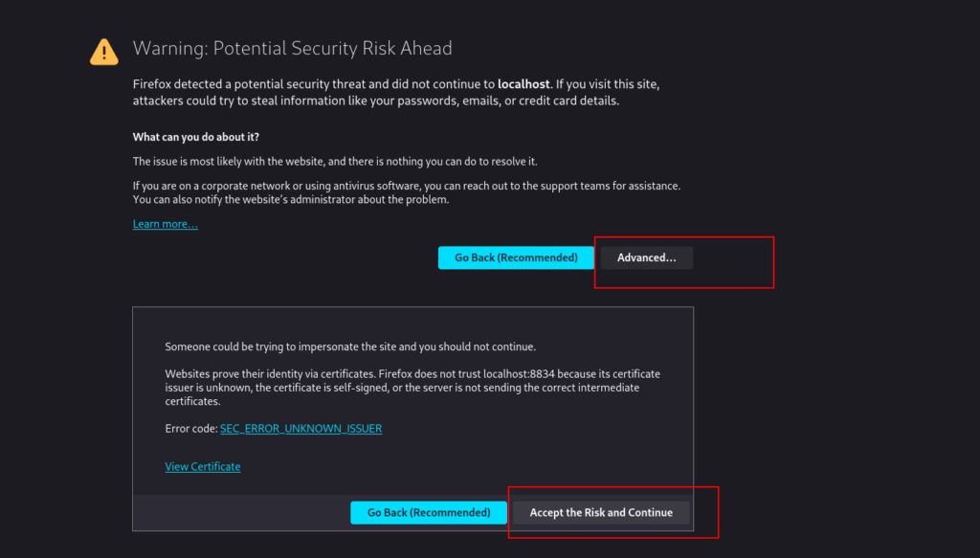The image size is (980, 558).
Task: Click the What can you do about it? heading
Action: (x=195, y=137)
